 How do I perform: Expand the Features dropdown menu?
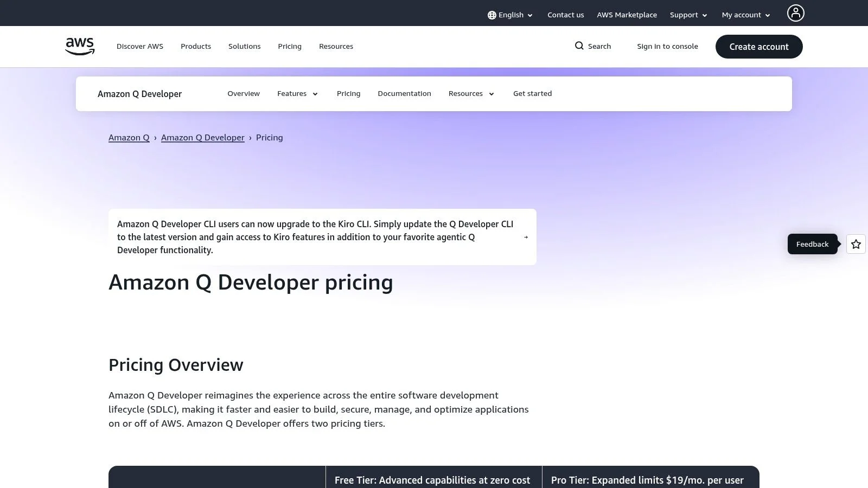coord(297,94)
